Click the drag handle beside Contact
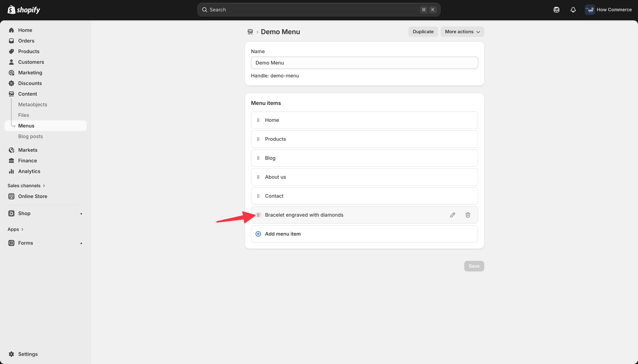 (x=258, y=196)
